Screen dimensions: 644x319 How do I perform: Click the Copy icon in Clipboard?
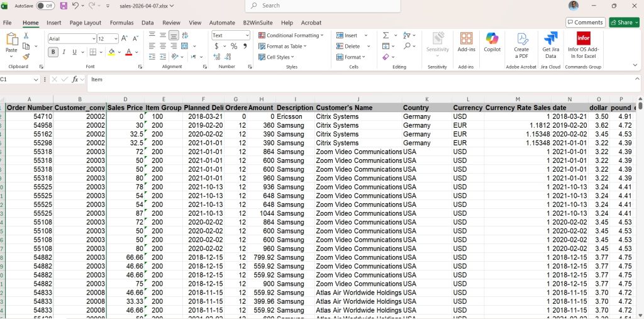tap(26, 46)
